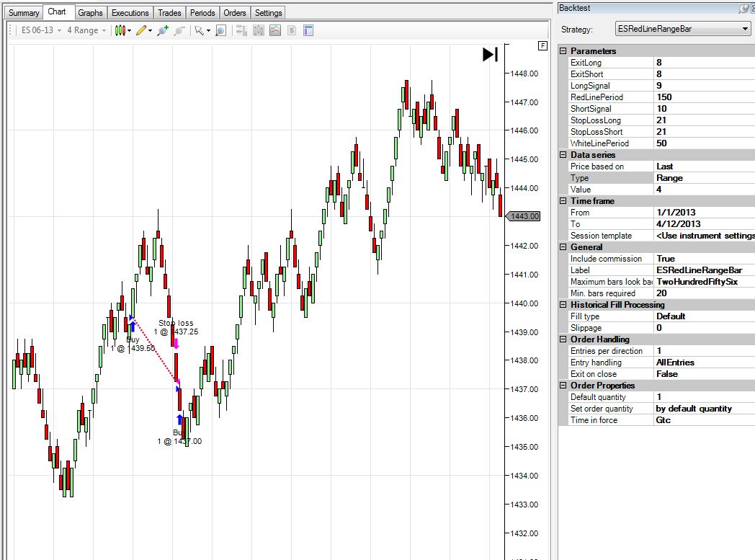Click the zoom out magnifier with minus
The width and height of the screenshot is (755, 560).
click(179, 31)
